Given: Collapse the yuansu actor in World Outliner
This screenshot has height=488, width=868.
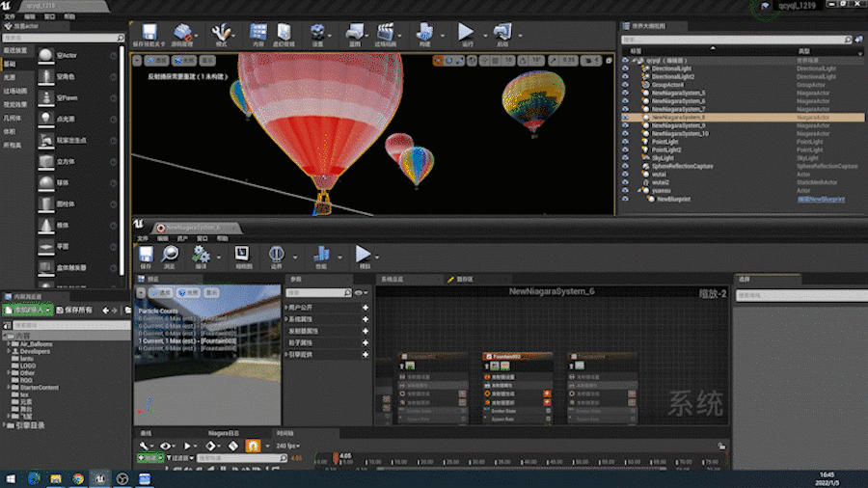Looking at the screenshot, I should 640,190.
